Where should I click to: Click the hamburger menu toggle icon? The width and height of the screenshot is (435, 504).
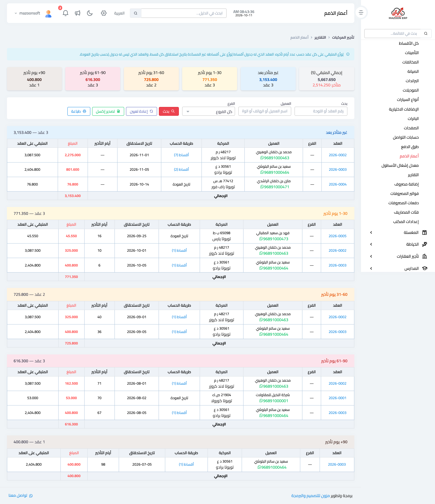pyautogui.click(x=361, y=12)
